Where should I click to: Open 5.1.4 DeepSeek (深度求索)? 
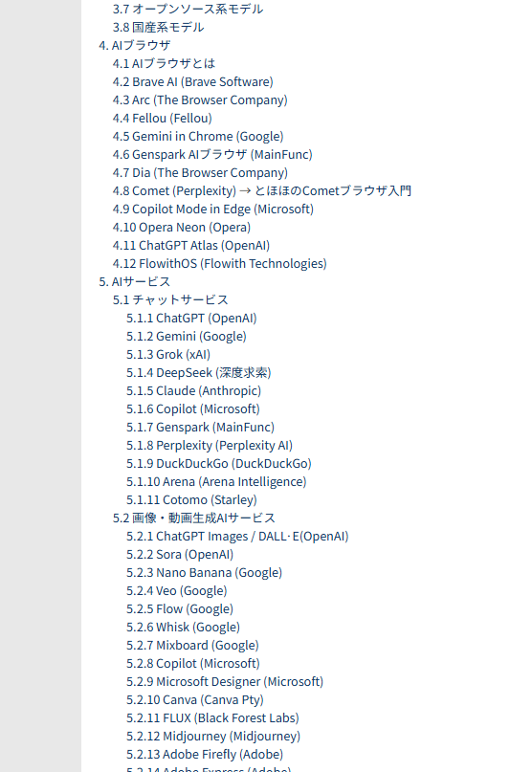[198, 373]
